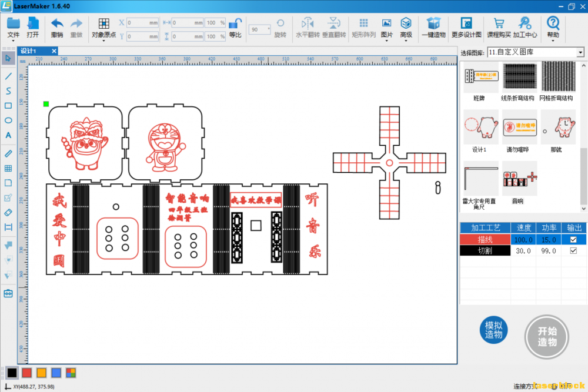This screenshot has width=588, height=392.
Task: Open 更多设计图 more designs
Action: 466,24
